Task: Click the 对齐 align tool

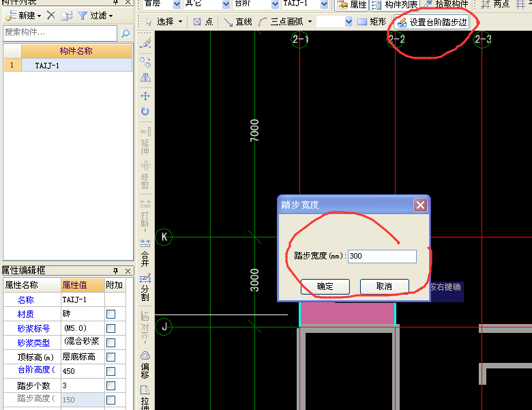Action: coord(145,327)
